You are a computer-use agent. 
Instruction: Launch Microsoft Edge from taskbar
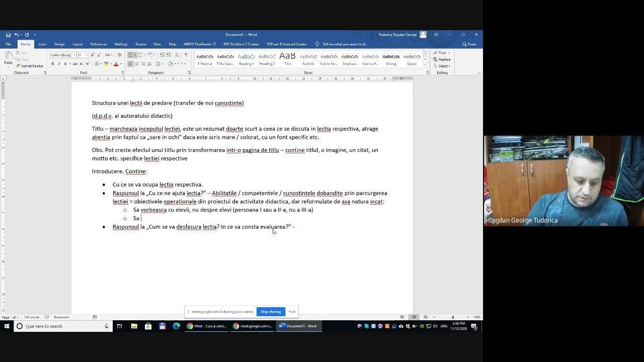pyautogui.click(x=176, y=326)
